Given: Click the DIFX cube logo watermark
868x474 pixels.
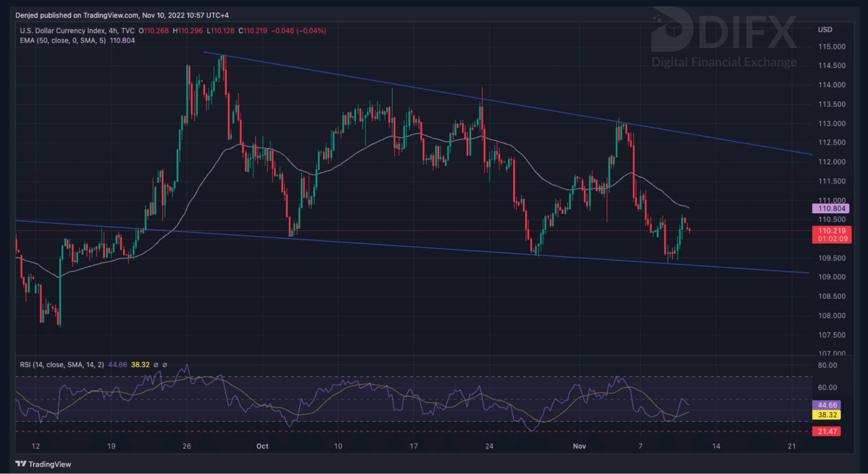Looking at the screenshot, I should (x=672, y=30).
